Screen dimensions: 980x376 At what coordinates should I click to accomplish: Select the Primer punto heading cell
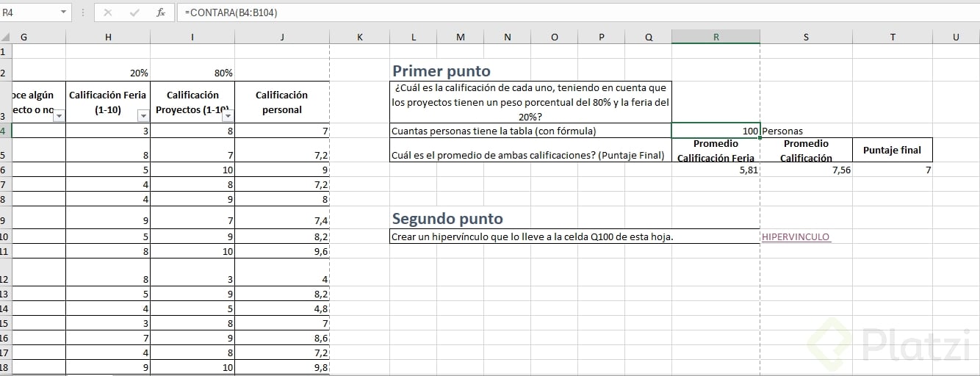pos(442,71)
